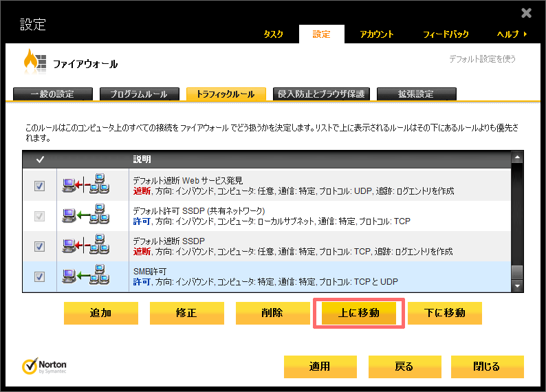Click the デフォルト設定を使う link

point(481,59)
